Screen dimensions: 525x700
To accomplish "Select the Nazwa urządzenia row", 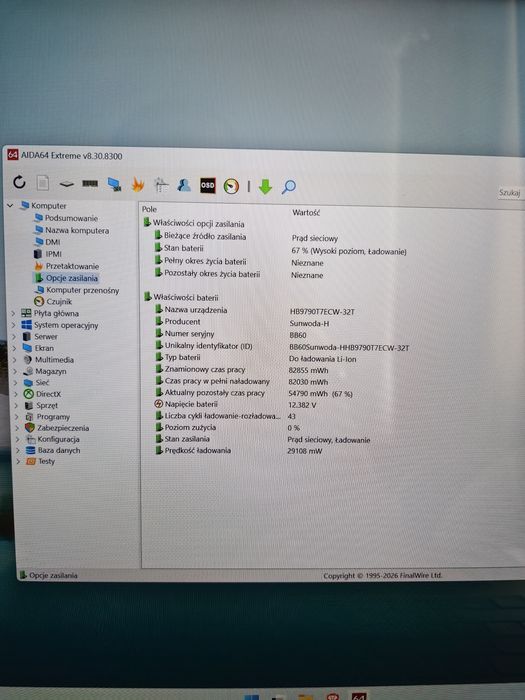I will click(x=255, y=311).
